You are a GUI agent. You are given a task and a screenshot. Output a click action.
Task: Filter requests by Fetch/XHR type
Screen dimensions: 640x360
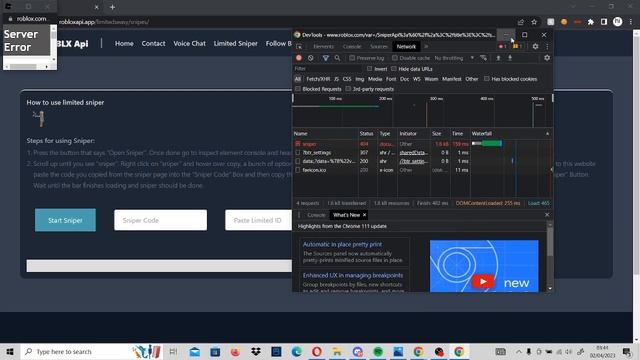318,79
